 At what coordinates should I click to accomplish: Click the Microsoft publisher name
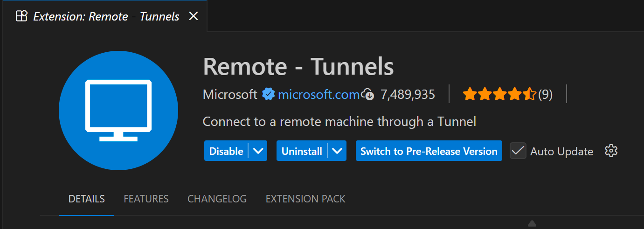(x=230, y=95)
